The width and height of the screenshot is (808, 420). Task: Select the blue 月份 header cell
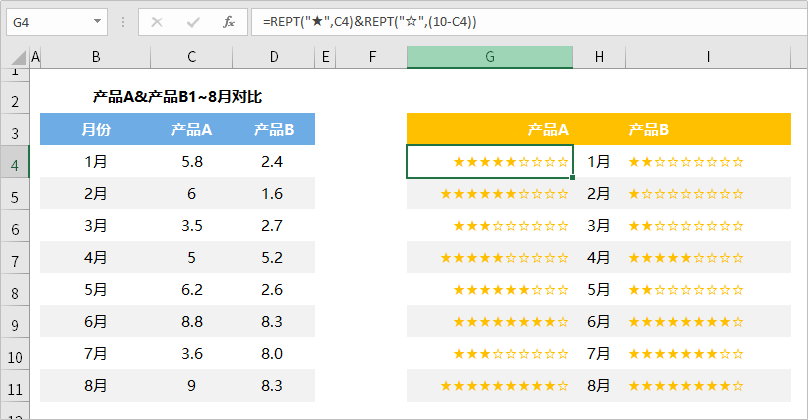[95, 129]
